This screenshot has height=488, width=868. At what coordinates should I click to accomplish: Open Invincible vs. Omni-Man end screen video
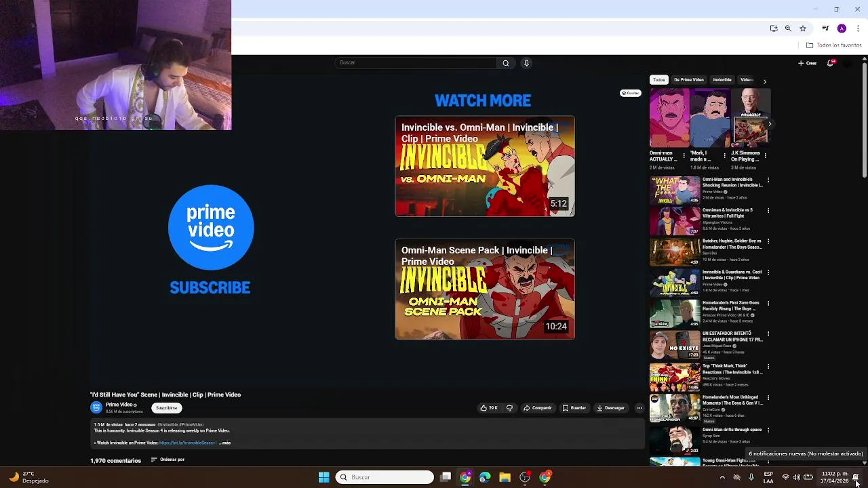tap(485, 166)
